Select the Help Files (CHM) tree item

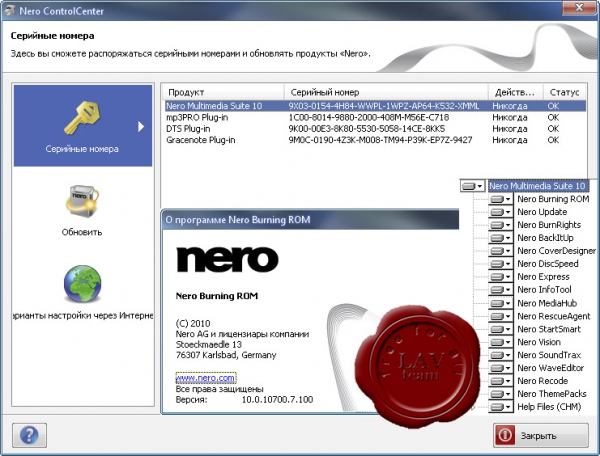point(549,407)
